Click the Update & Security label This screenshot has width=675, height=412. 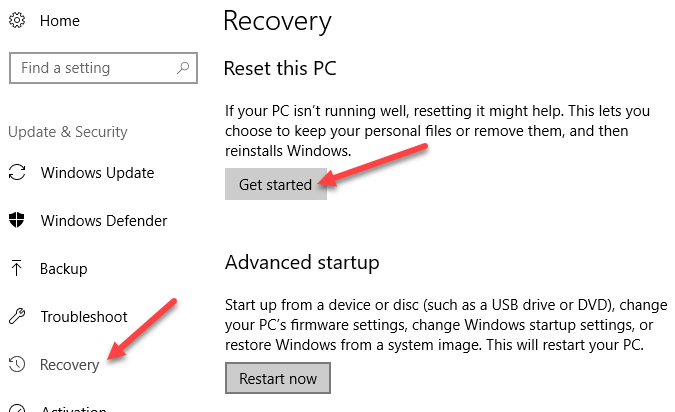tap(68, 132)
